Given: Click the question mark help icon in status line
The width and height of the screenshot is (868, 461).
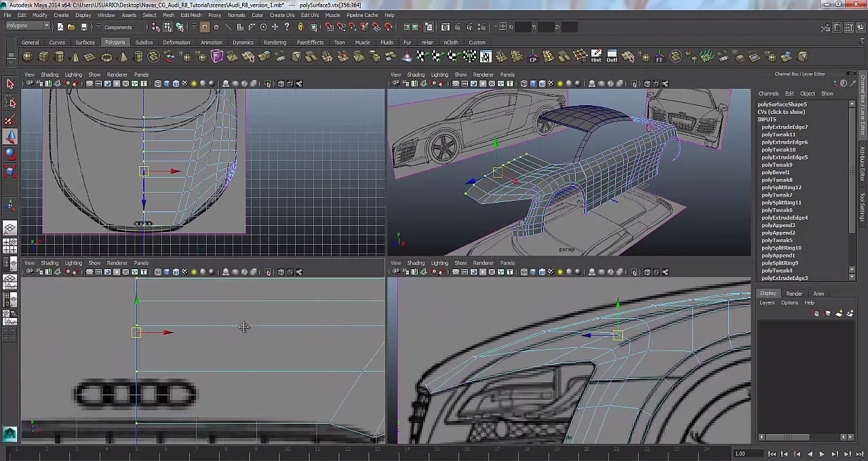Looking at the screenshot, I should click(287, 27).
